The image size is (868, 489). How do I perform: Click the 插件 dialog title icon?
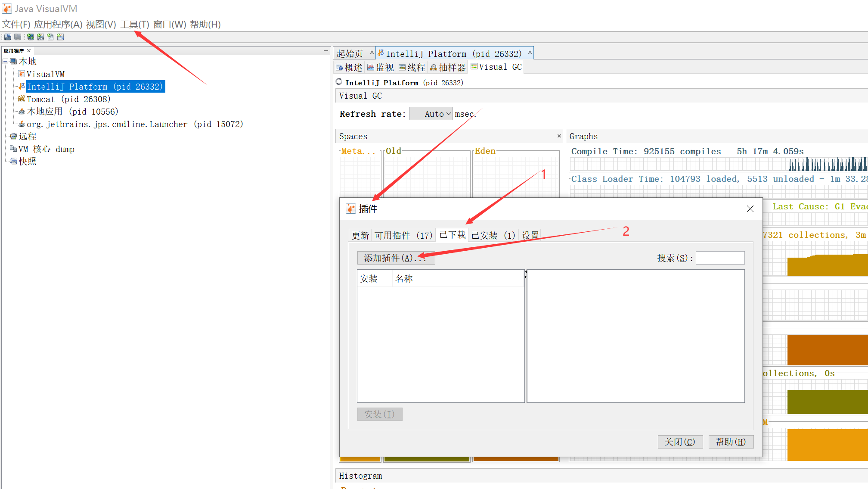tap(351, 209)
